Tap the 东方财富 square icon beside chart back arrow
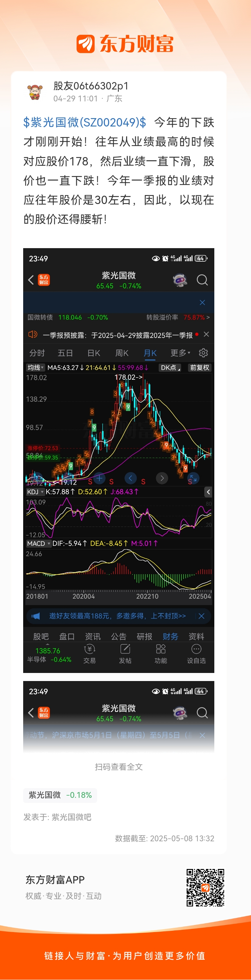This screenshot has width=251, height=980. [44, 280]
